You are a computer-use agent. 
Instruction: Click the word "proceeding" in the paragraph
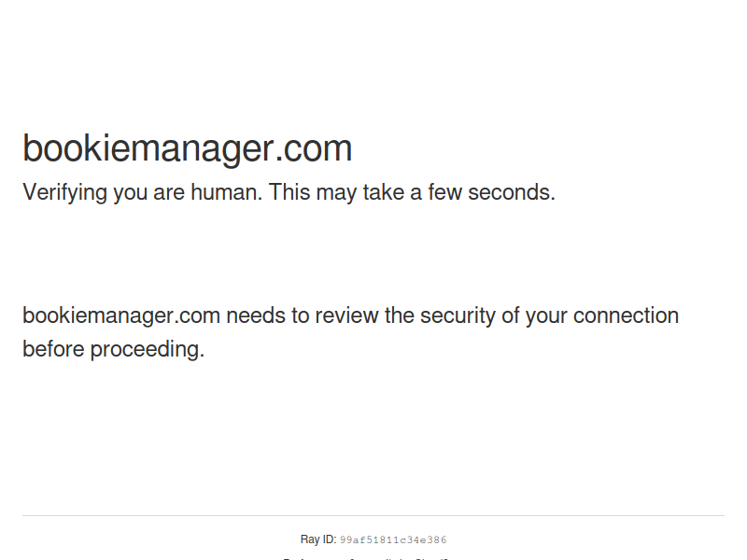click(x=148, y=350)
